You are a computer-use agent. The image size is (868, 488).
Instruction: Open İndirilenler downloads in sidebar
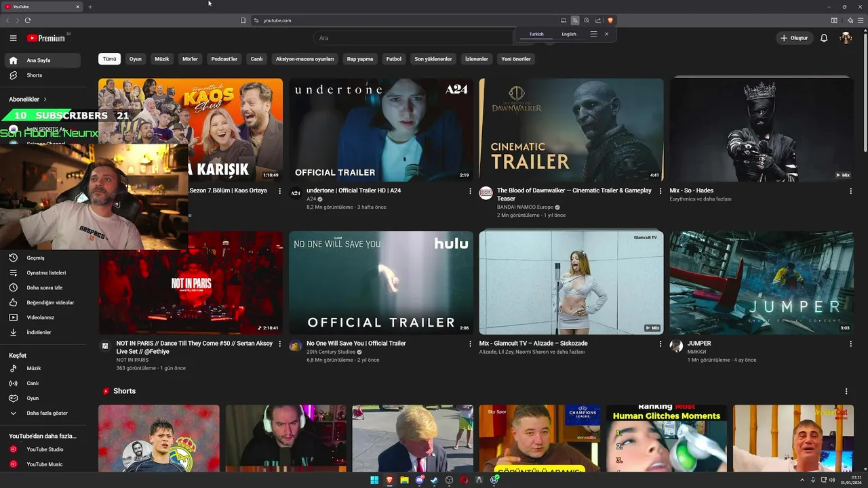(x=43, y=332)
